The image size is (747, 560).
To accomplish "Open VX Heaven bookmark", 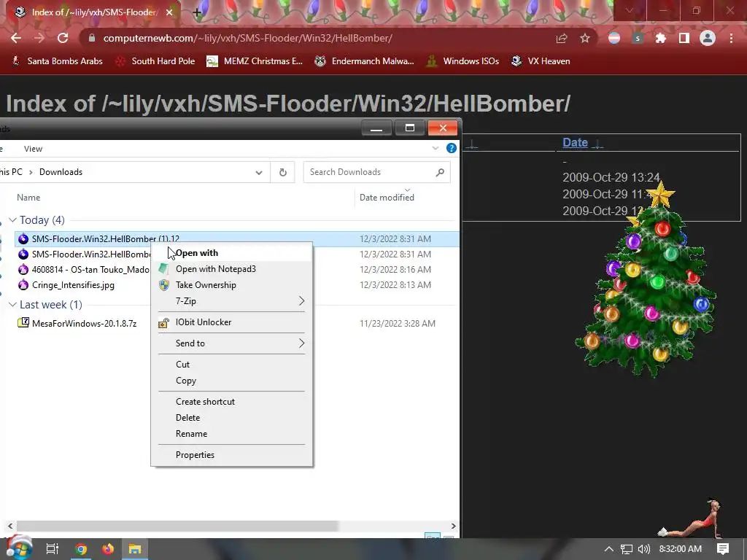I will [541, 61].
